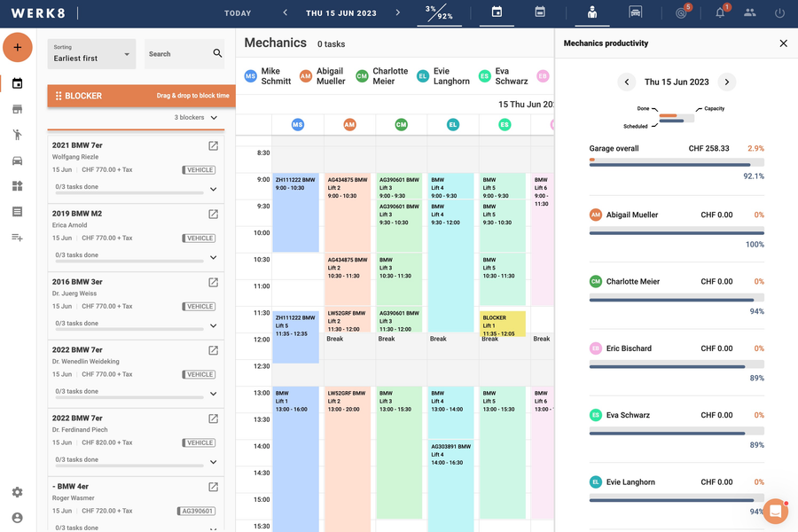This screenshot has width=798, height=532.
Task: Click the yellow BLOCKER calendar entry
Action: tap(503, 323)
